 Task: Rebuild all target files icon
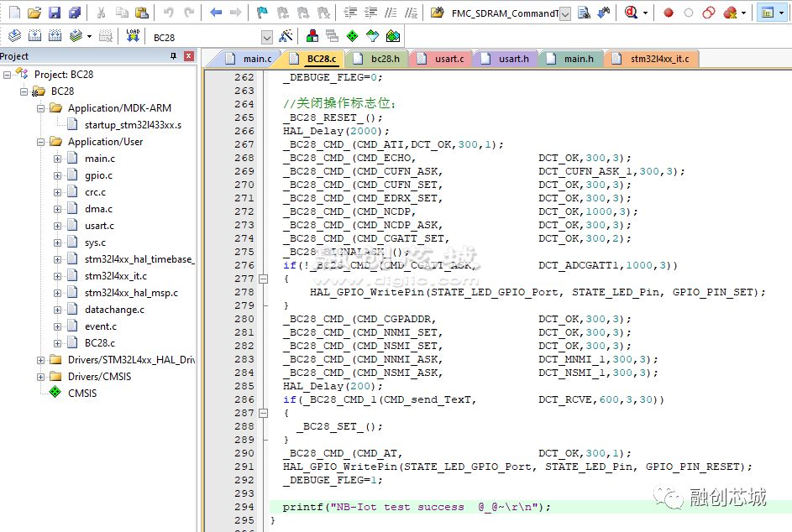55,36
